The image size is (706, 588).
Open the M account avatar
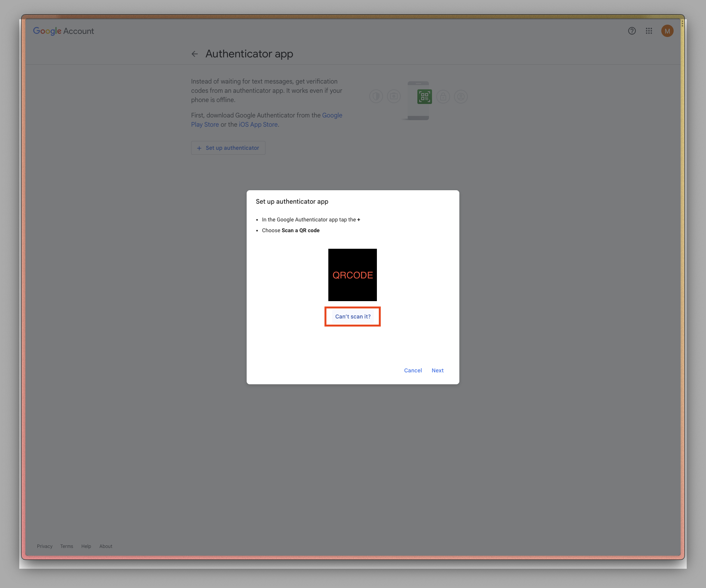point(667,31)
